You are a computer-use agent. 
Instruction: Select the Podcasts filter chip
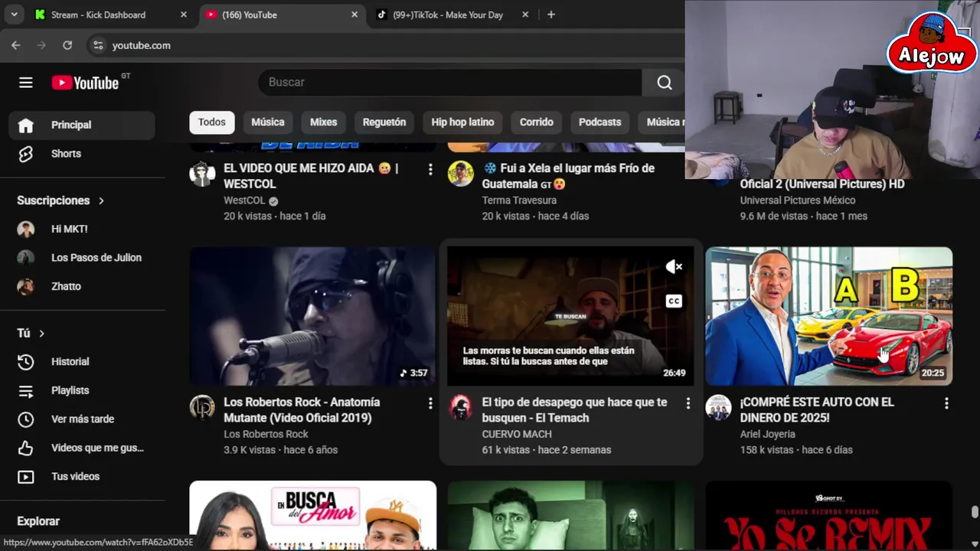599,122
